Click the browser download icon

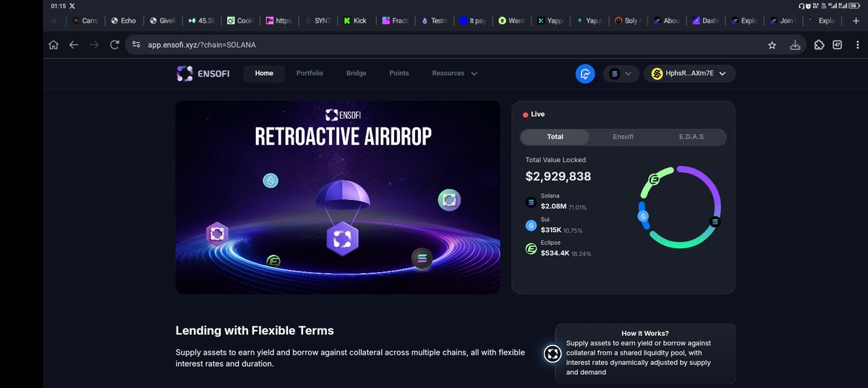795,45
